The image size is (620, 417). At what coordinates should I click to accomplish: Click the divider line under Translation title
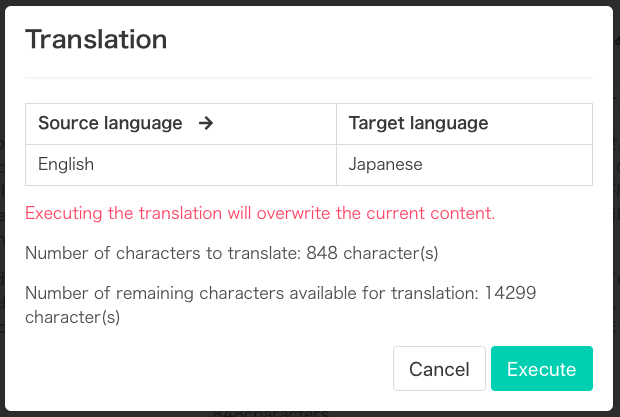pyautogui.click(x=309, y=78)
